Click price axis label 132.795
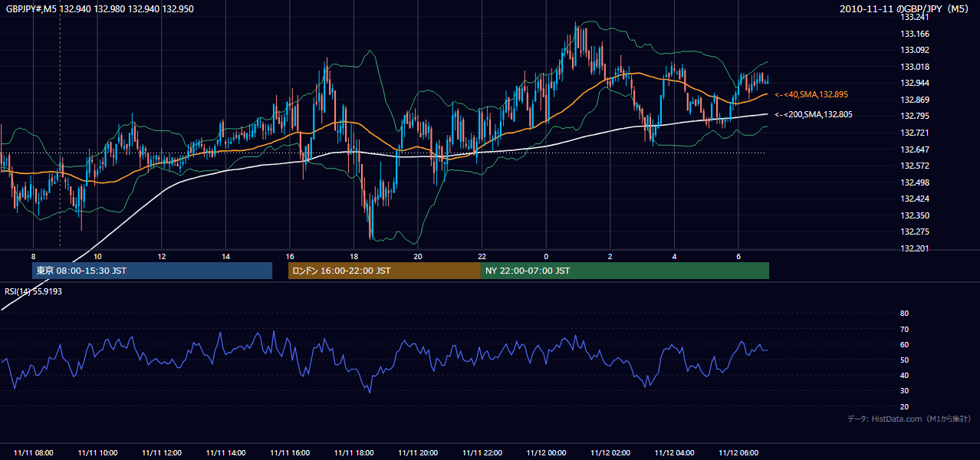 coord(916,116)
